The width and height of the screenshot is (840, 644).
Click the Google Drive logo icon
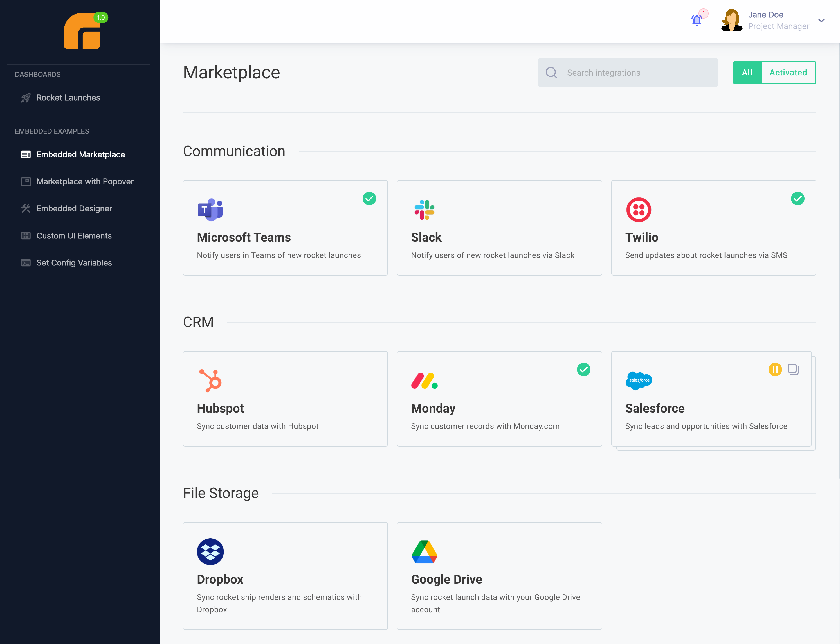coord(425,551)
